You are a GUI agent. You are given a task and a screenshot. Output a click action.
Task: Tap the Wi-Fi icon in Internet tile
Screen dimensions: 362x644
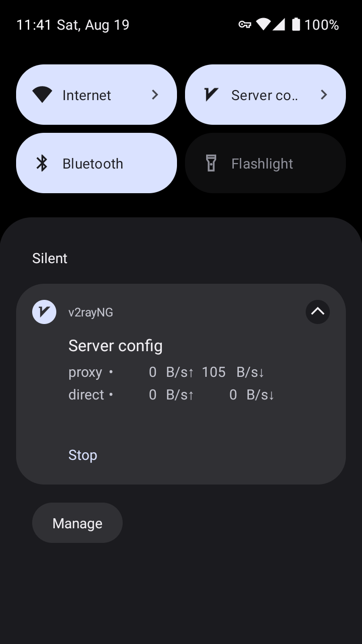pyautogui.click(x=42, y=95)
